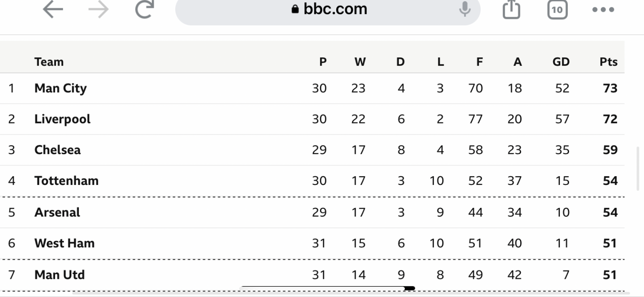The image size is (644, 297).
Task: Click the GD column header
Action: [561, 62]
